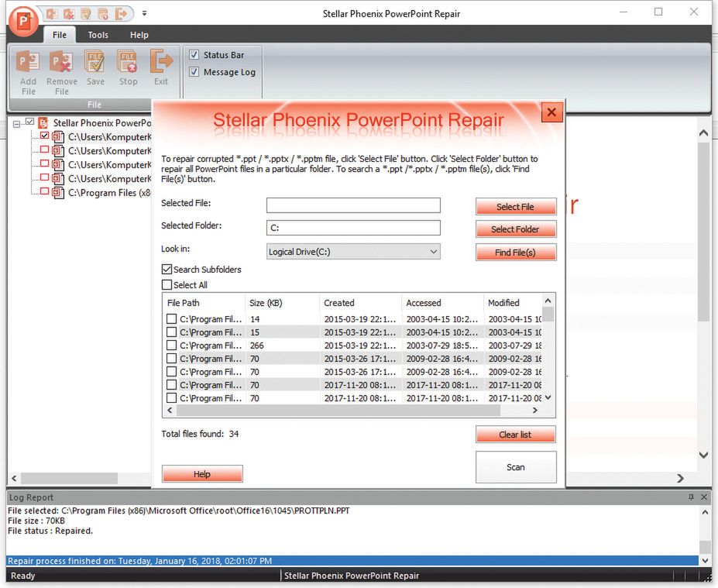This screenshot has height=588, width=718.
Task: Click main window horizontal scrollbar thumb
Action: click(x=69, y=479)
